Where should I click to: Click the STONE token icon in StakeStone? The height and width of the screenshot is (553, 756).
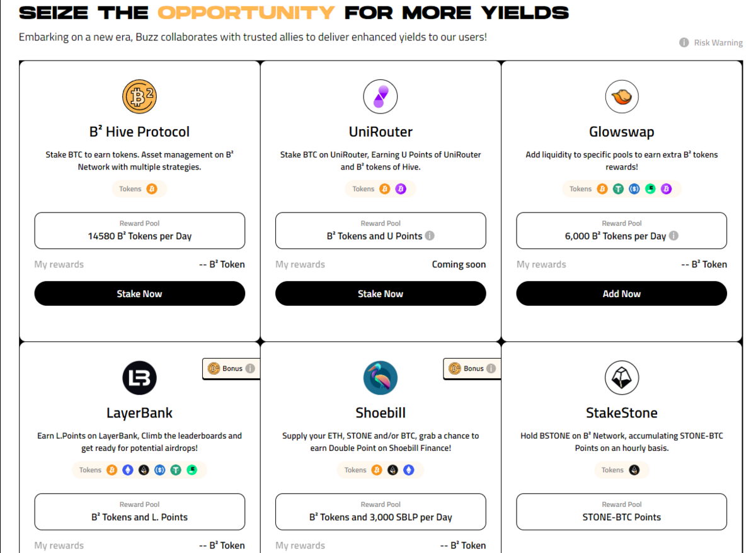pyautogui.click(x=634, y=470)
